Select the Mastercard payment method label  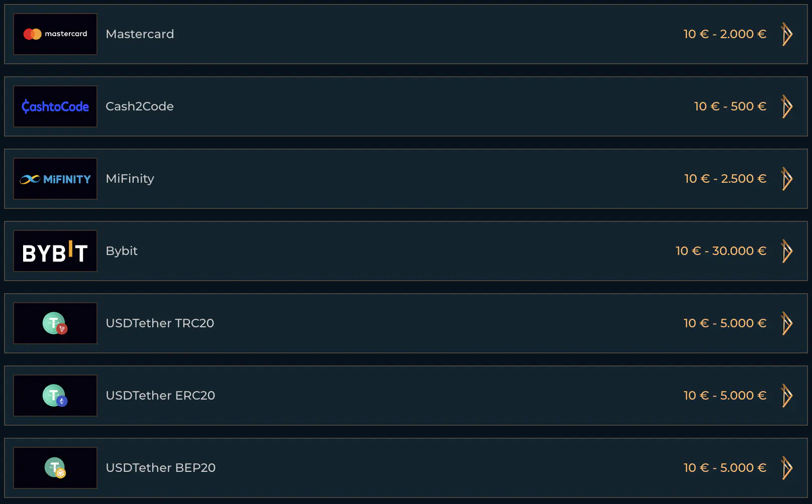pos(140,34)
